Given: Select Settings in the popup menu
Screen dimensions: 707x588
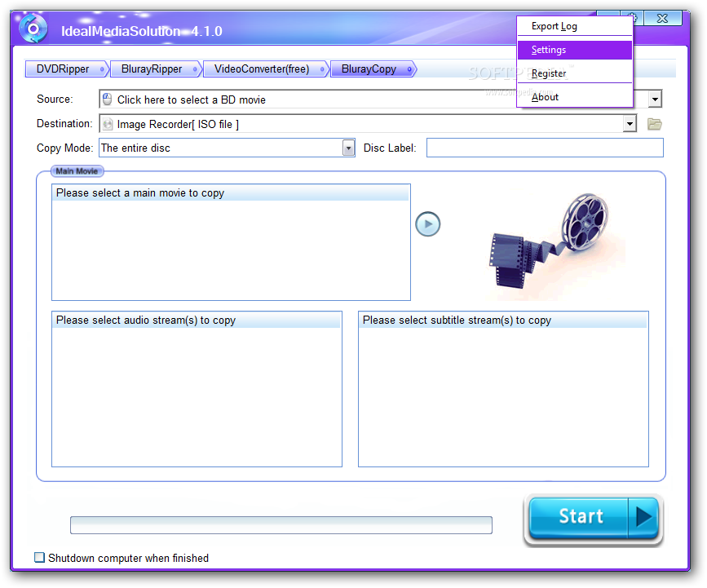Looking at the screenshot, I should tap(575, 50).
